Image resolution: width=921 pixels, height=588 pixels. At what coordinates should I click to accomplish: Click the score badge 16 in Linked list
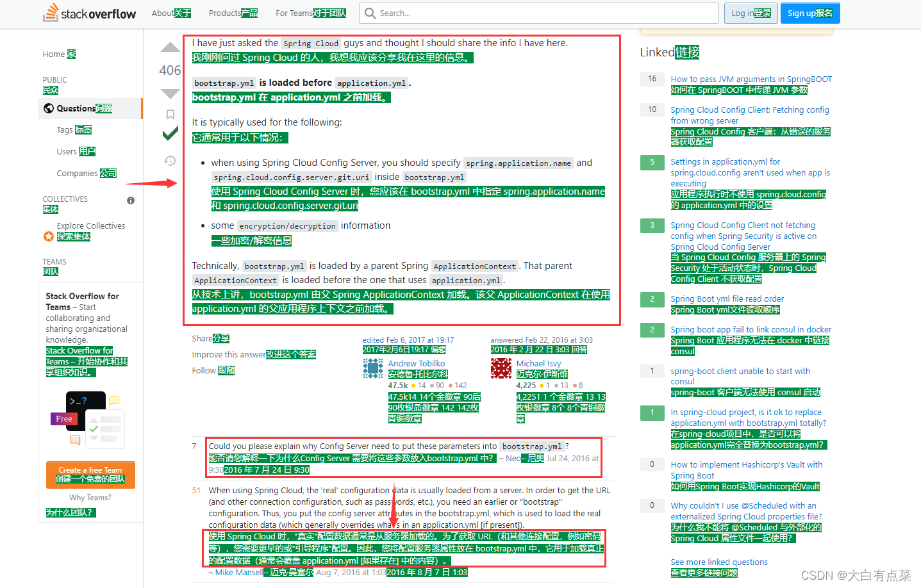(652, 79)
